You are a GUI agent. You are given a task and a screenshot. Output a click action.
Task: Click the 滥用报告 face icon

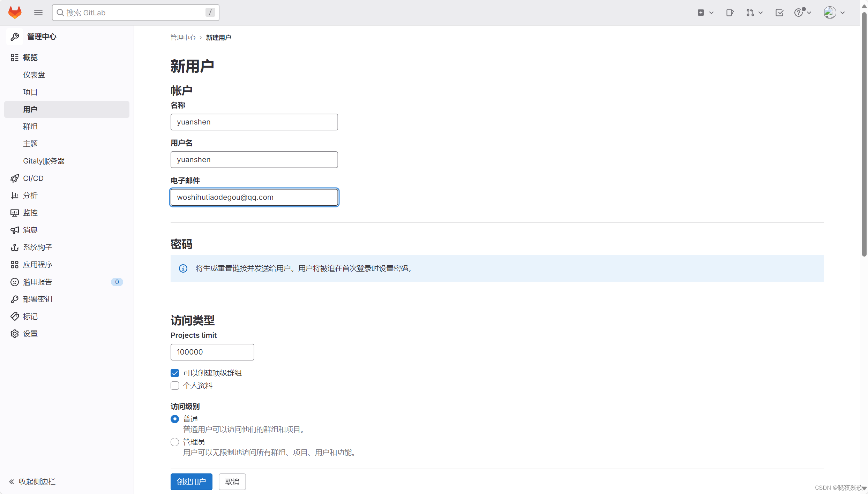point(14,282)
